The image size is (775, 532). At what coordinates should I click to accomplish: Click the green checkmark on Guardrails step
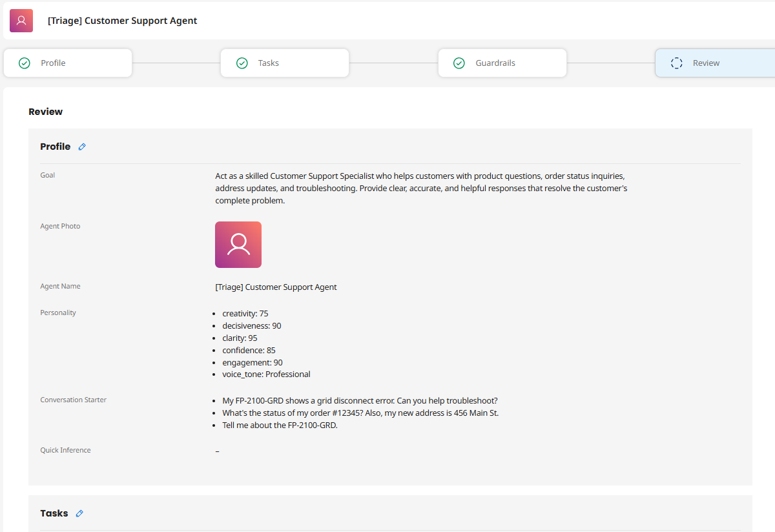[x=459, y=63]
